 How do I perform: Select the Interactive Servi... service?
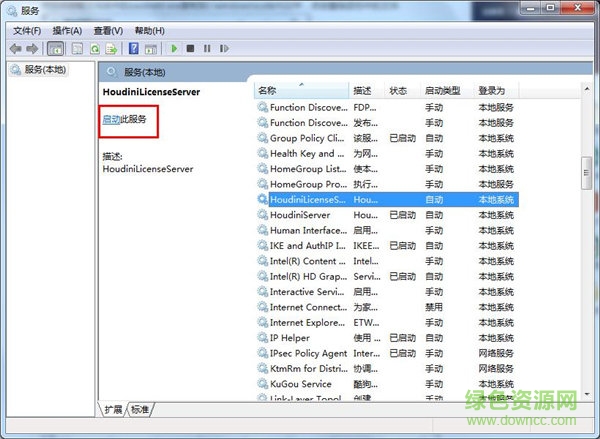[386, 292]
